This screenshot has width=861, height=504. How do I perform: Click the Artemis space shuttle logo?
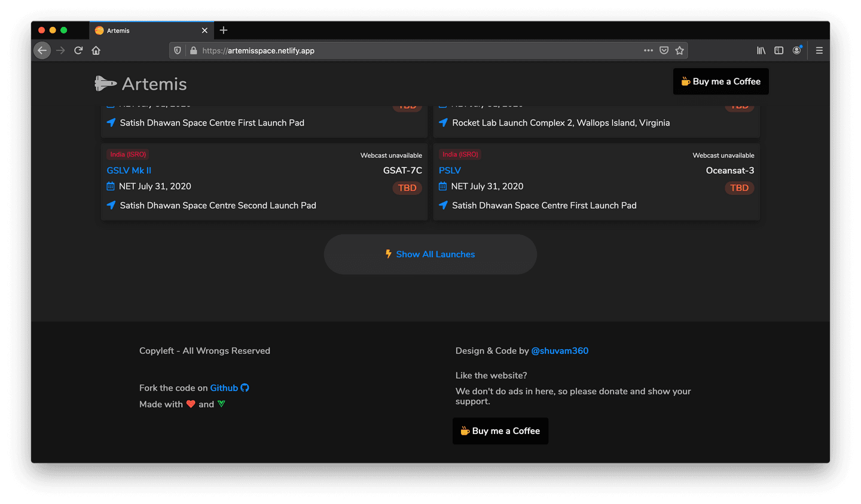coord(105,84)
